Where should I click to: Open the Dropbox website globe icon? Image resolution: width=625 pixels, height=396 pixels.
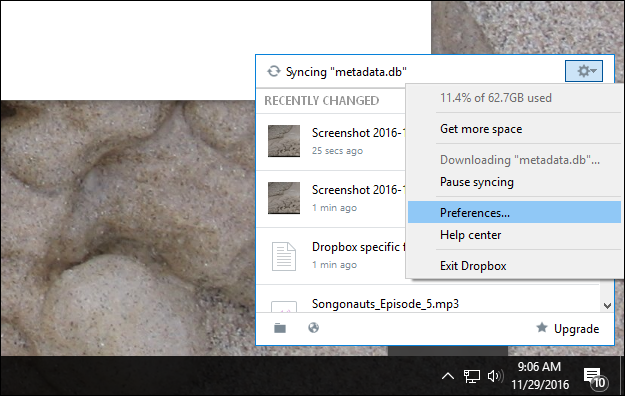(x=314, y=328)
